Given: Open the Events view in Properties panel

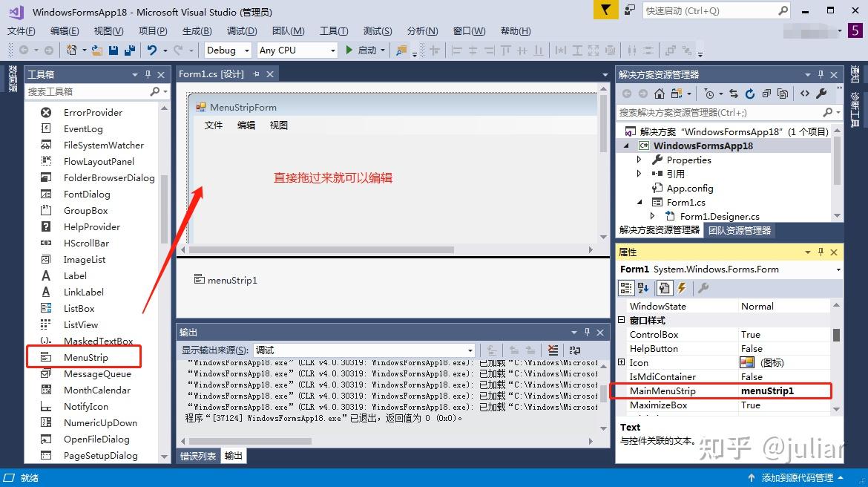Looking at the screenshot, I should point(681,287).
